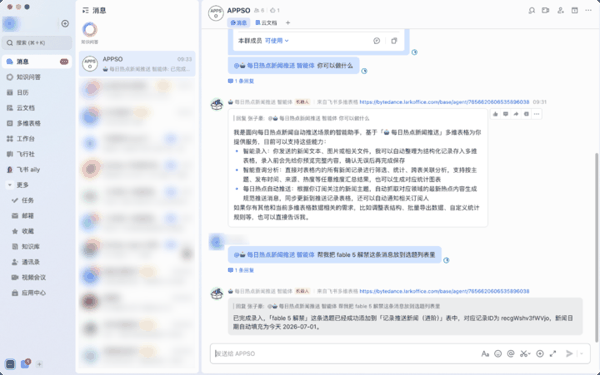Open the screenshot options dropdown arrow
The width and height of the screenshot is (600, 375).
coord(529,354)
